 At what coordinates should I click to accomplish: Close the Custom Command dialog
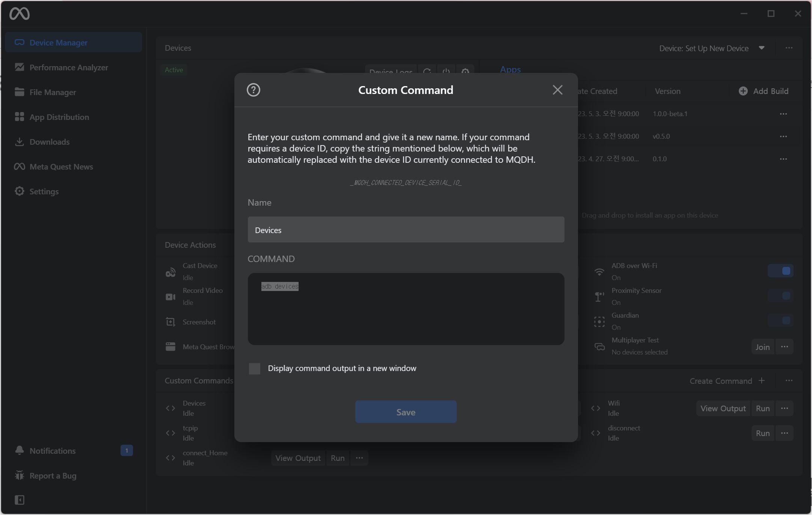[x=557, y=90]
